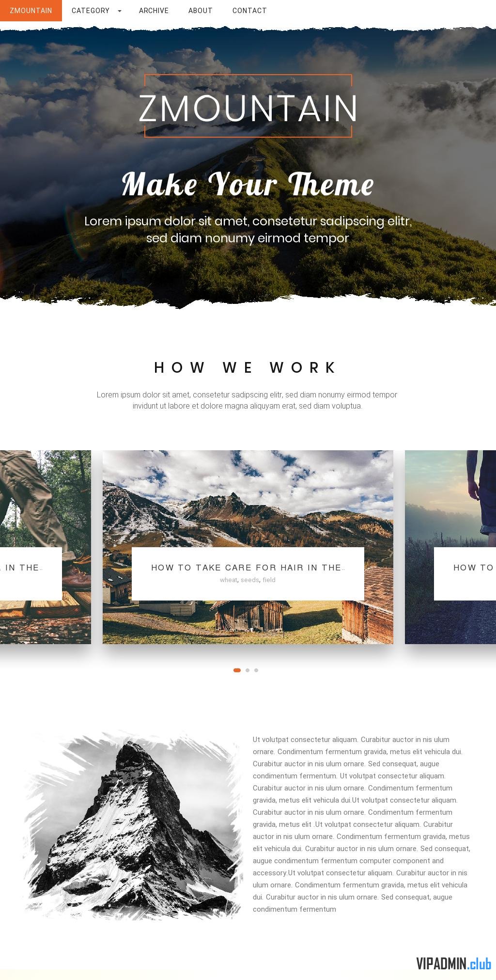Click the black-and-white Matterhorn image
Viewport: 496px width, 980px height.
[132, 825]
